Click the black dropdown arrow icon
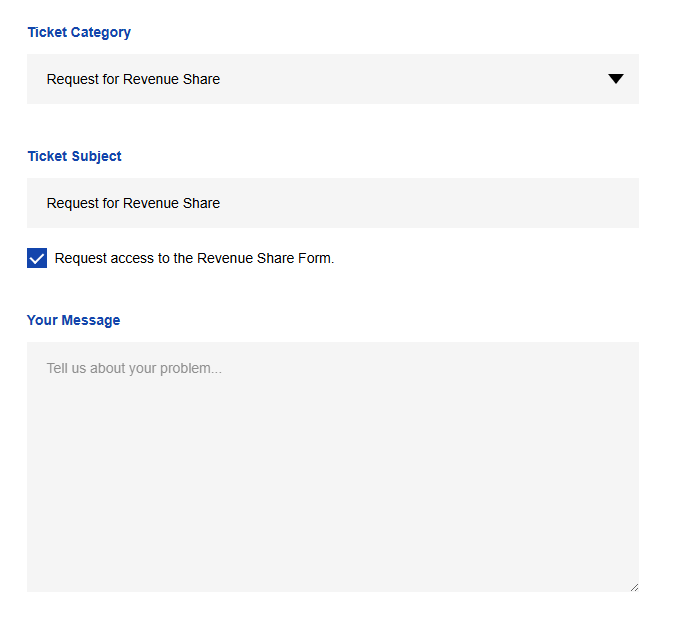The width and height of the screenshot is (680, 619). [616, 79]
